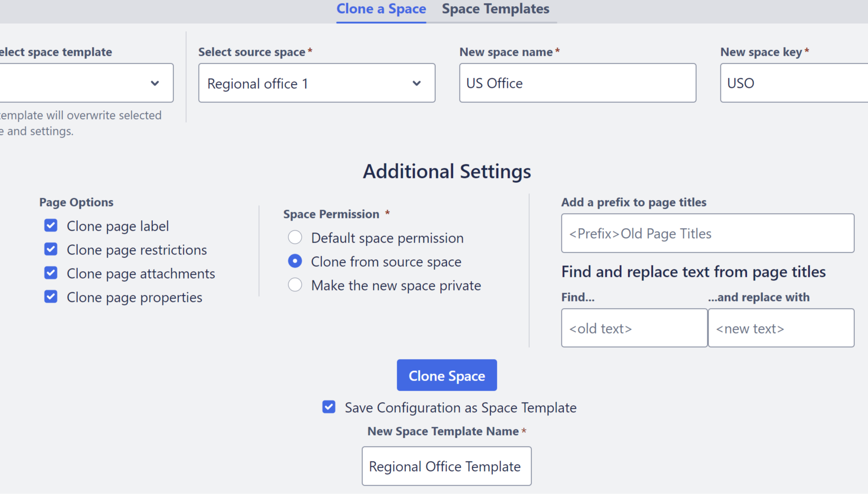Uncheck Save Configuration as Space Template
This screenshot has width=868, height=494.
tap(329, 407)
